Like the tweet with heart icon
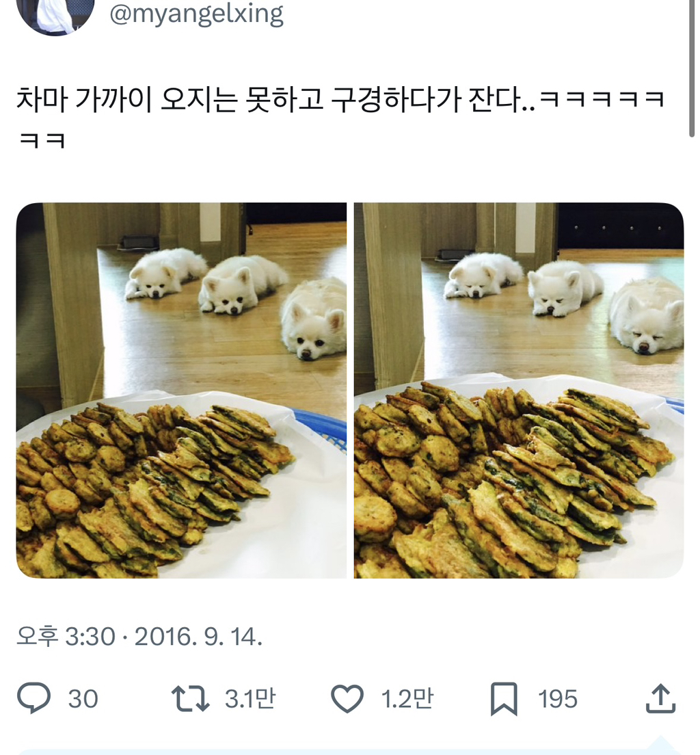Viewport: 700px width, 755px height. 347,699
